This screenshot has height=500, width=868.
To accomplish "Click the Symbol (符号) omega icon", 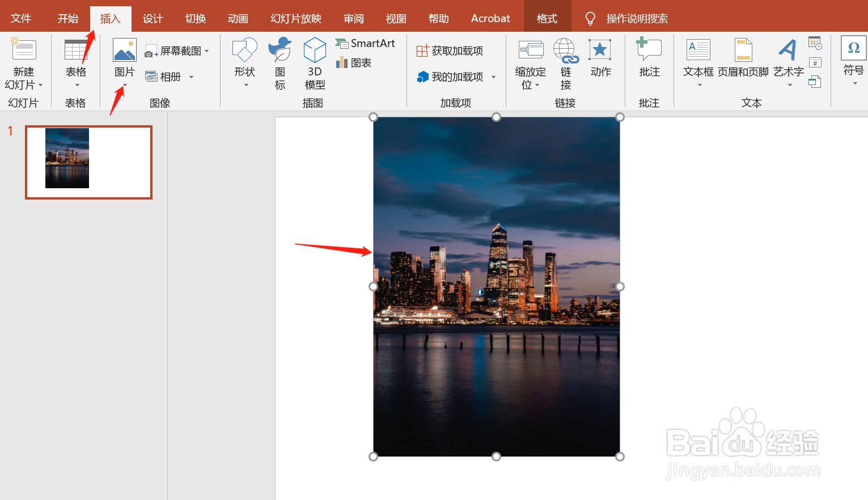I will coord(854,48).
